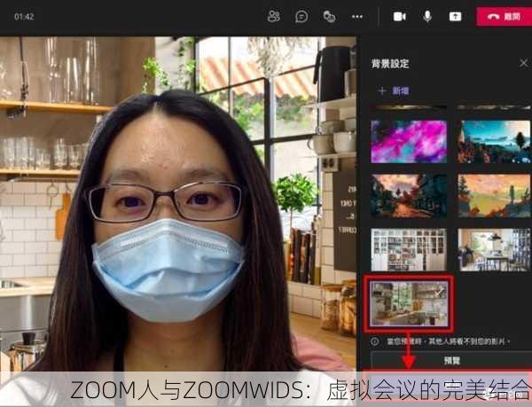Select the pink purple nebula background

click(409, 142)
